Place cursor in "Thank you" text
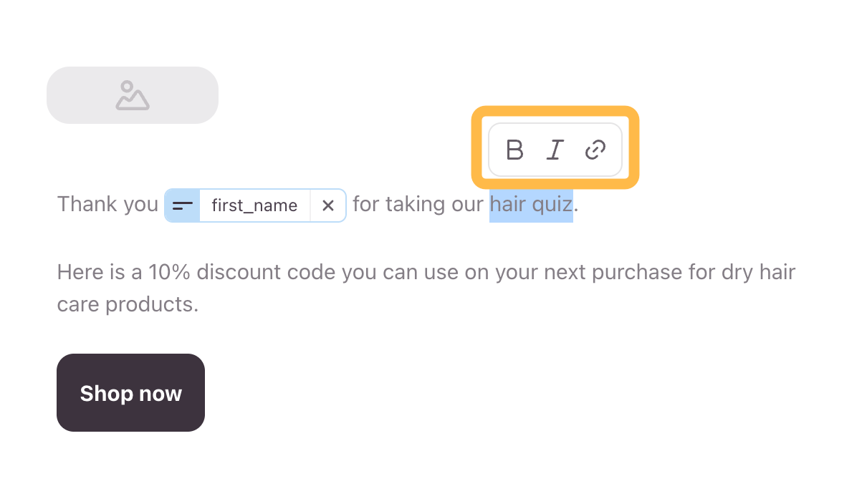The image size is (867, 504). tap(107, 205)
